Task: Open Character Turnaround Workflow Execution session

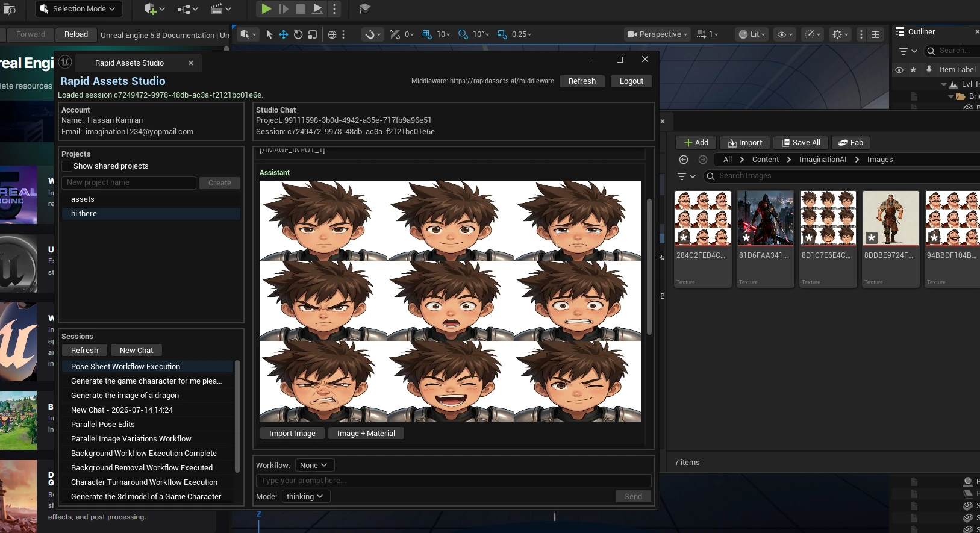Action: click(x=148, y=482)
